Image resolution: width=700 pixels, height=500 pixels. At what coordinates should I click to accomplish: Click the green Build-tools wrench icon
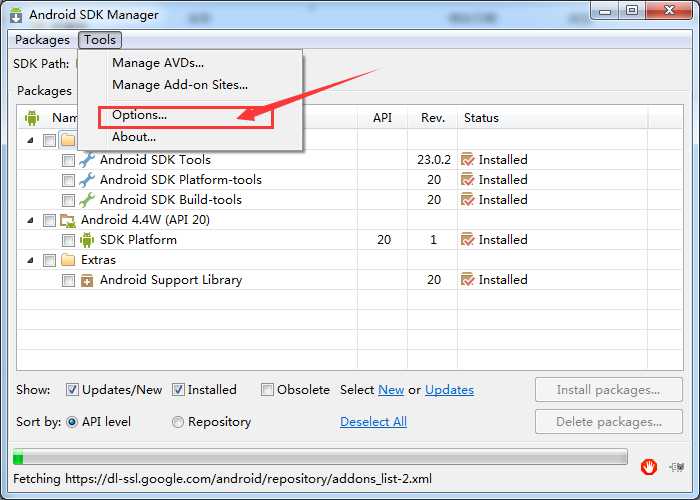coord(87,200)
